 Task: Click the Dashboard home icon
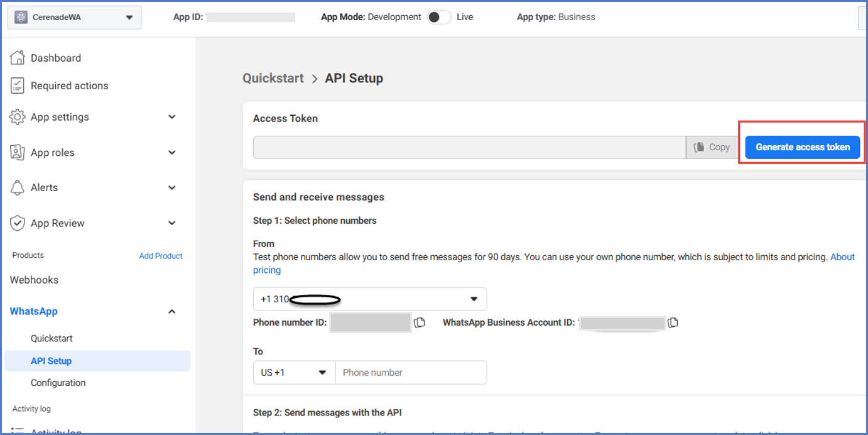tap(18, 58)
